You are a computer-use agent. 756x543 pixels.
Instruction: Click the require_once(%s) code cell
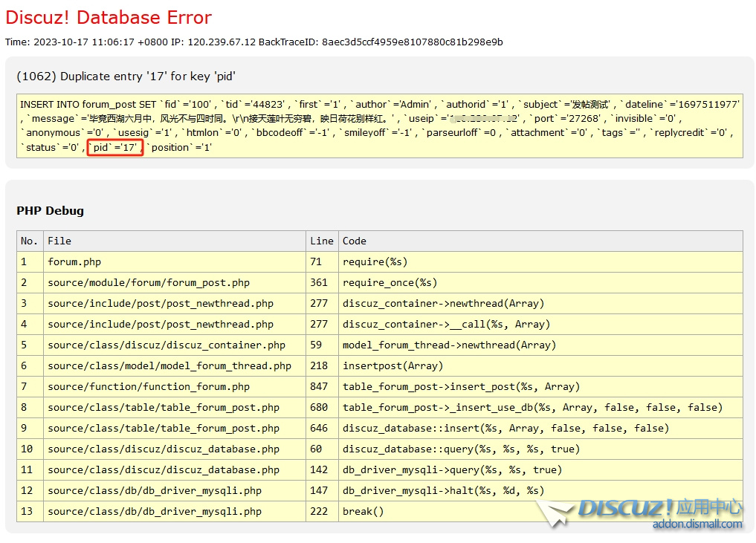[540, 282]
